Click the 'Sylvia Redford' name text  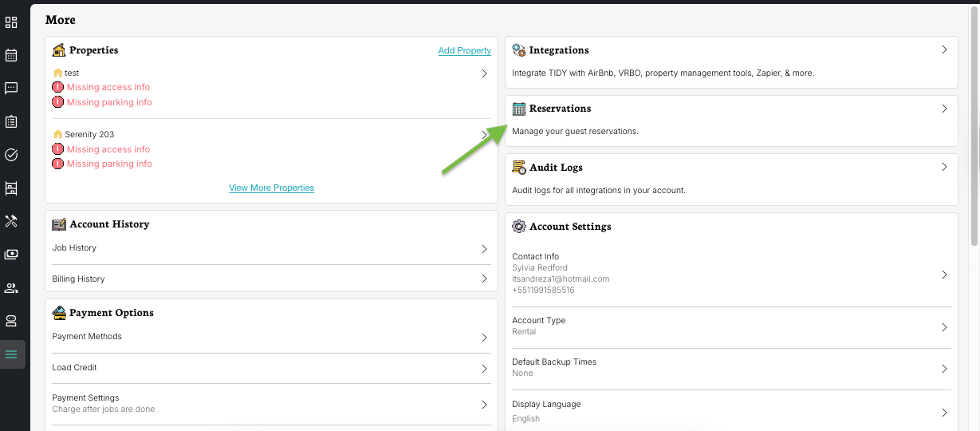click(x=540, y=267)
